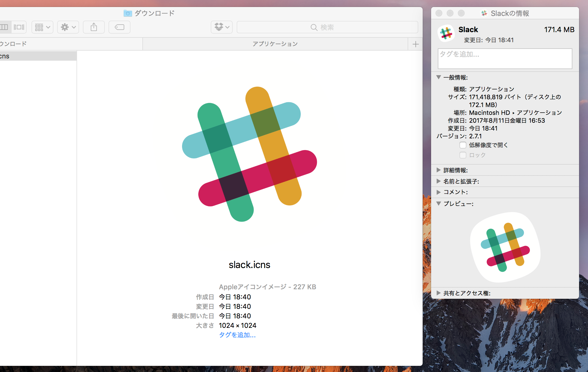Click the Slack app icon in info header

[x=446, y=34]
